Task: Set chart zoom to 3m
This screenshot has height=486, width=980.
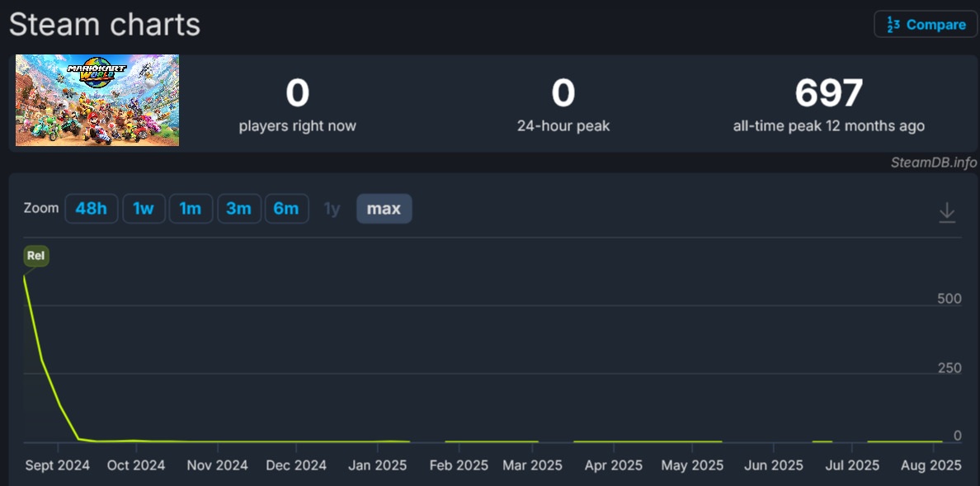Action: tap(238, 208)
